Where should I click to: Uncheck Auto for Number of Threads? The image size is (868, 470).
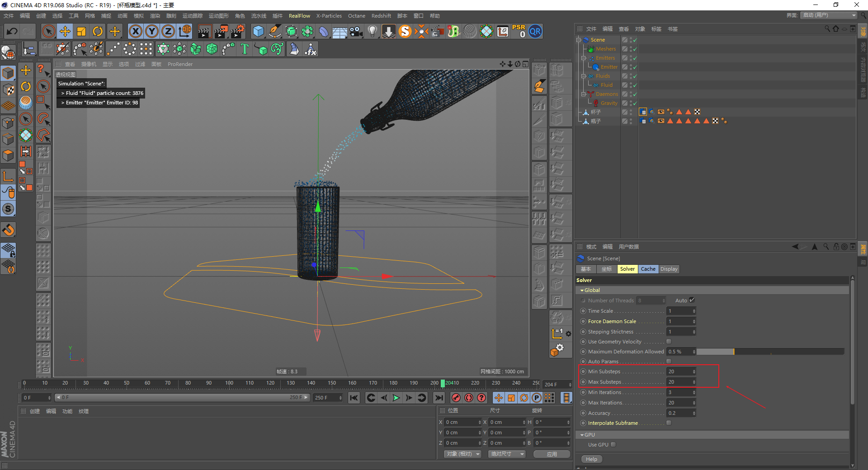click(x=692, y=300)
